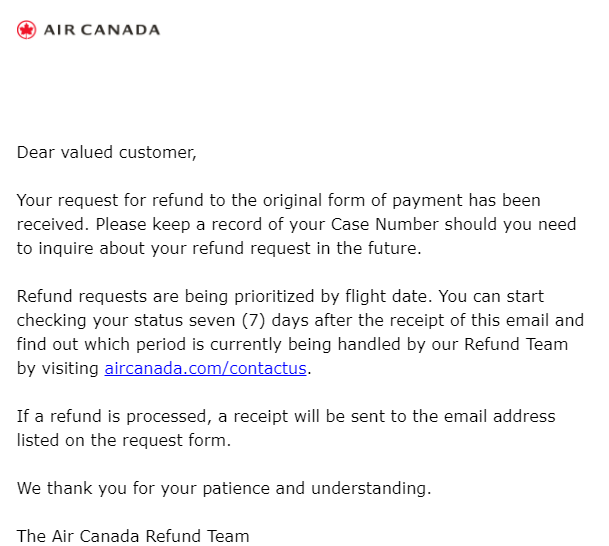Click the 'Dear valued customer,' greeting line

coord(107,152)
